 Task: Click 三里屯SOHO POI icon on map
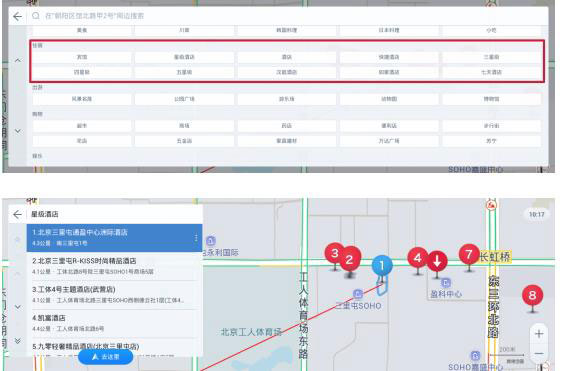[x=358, y=294]
